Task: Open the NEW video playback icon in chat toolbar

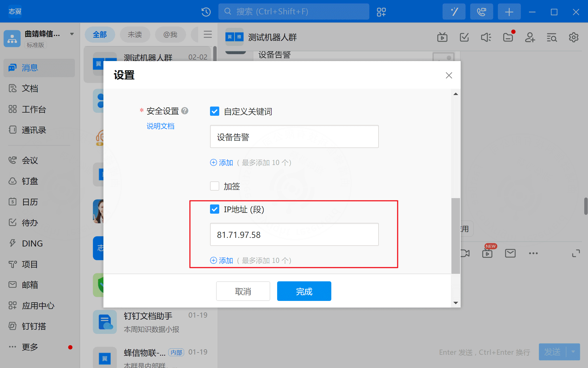Action: tap(487, 253)
